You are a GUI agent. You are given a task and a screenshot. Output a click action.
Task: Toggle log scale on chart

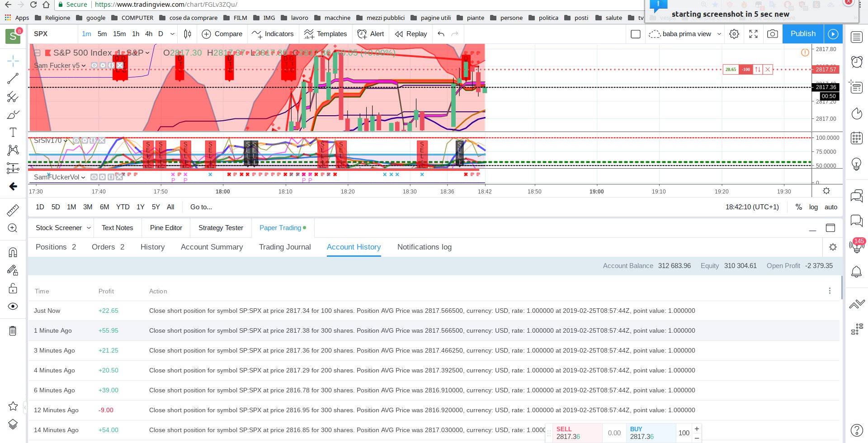click(x=813, y=207)
